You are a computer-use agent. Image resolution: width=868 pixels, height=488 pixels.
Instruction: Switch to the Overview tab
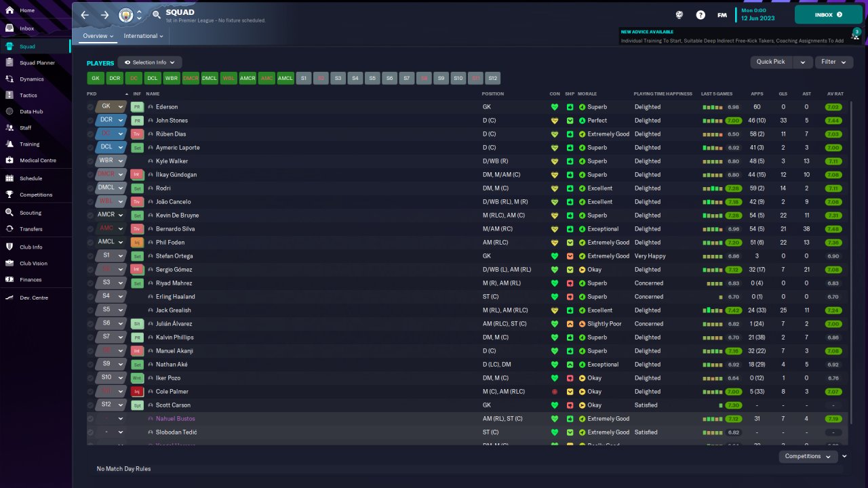pyautogui.click(x=98, y=36)
